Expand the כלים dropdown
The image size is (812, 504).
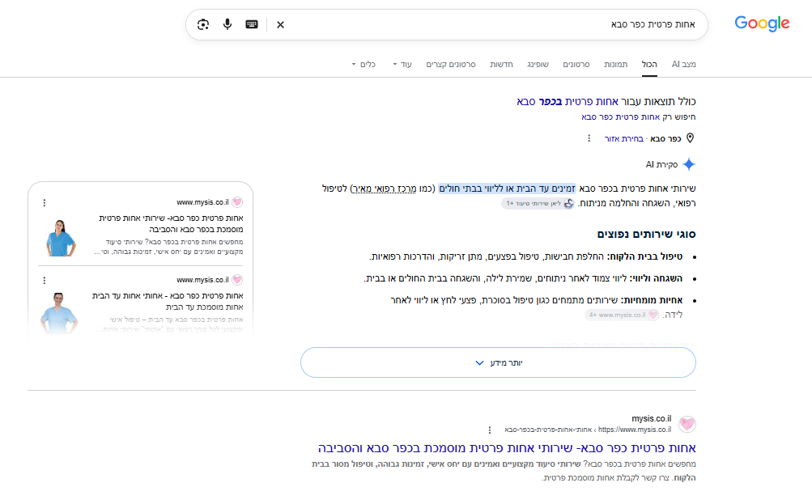[x=363, y=64]
